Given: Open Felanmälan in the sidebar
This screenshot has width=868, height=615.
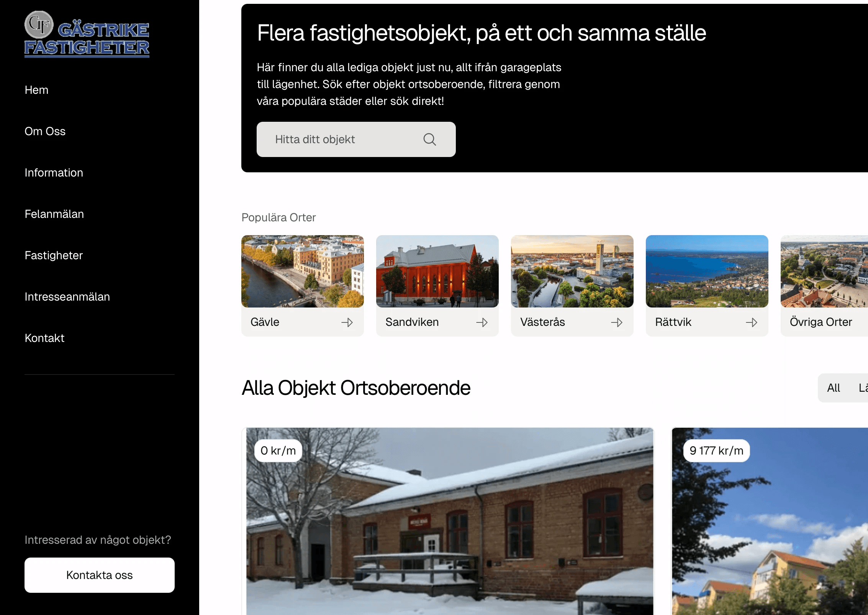Looking at the screenshot, I should tap(54, 214).
